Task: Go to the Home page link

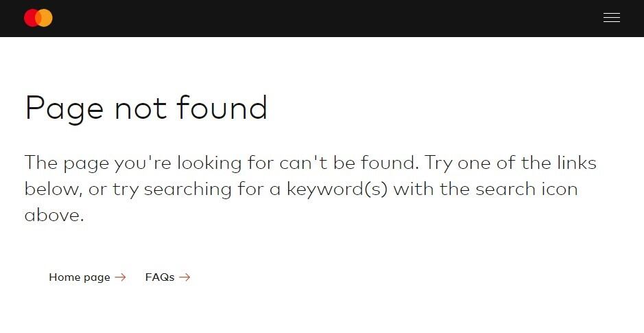Action: (x=80, y=277)
